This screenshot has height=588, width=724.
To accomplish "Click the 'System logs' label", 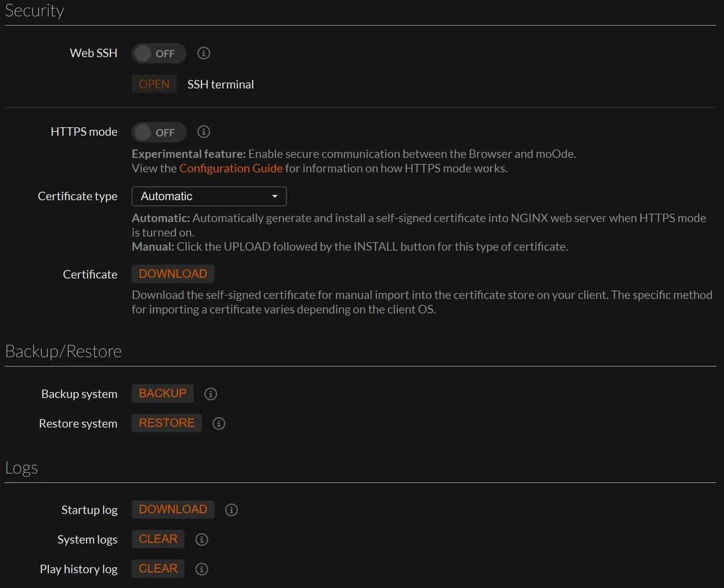I will tap(87, 539).
